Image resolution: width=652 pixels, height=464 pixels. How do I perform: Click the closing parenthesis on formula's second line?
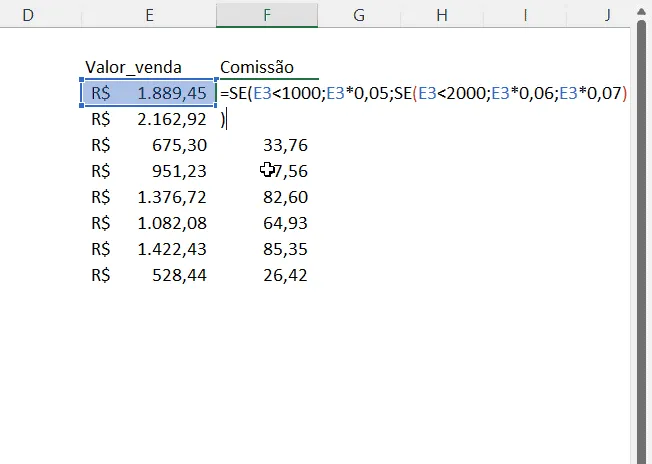coord(222,120)
